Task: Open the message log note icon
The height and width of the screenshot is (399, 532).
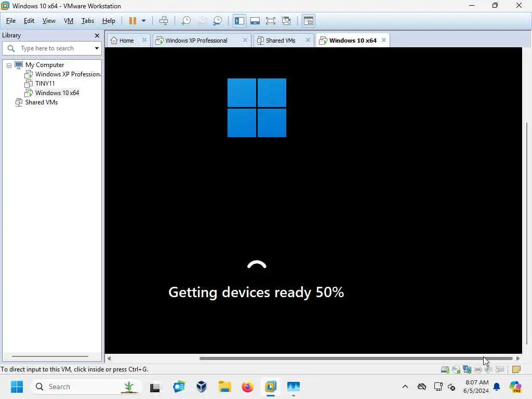Action: 516,369
